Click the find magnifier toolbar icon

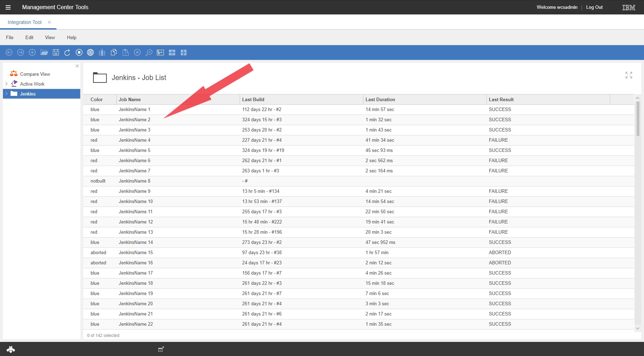(149, 53)
